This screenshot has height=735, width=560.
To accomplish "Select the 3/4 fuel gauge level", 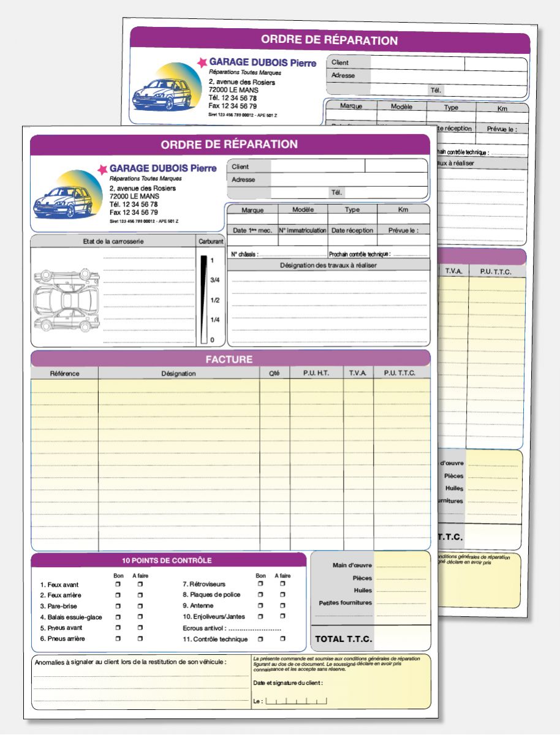I will pyautogui.click(x=214, y=280).
